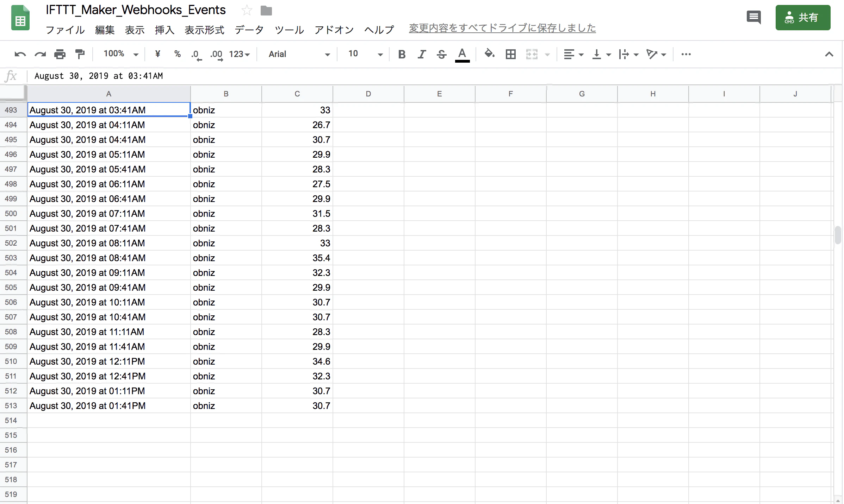Format as yen currency
844x504 pixels.
coord(158,54)
